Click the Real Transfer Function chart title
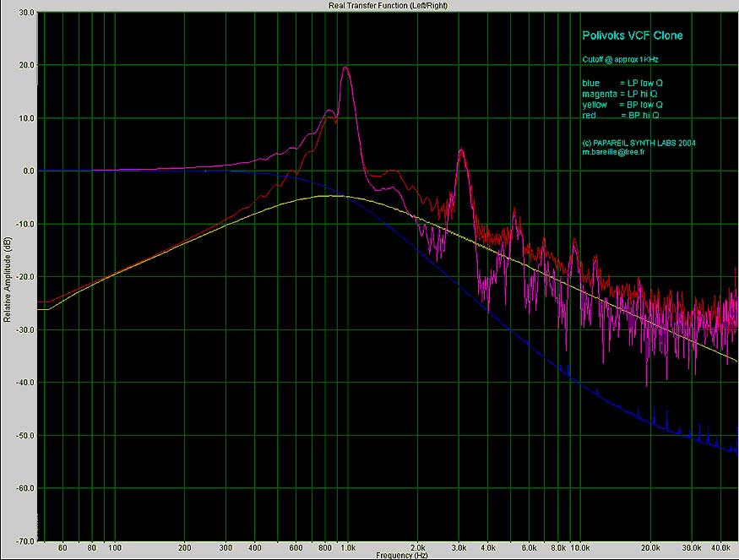The height and width of the screenshot is (560, 739). pos(388,6)
